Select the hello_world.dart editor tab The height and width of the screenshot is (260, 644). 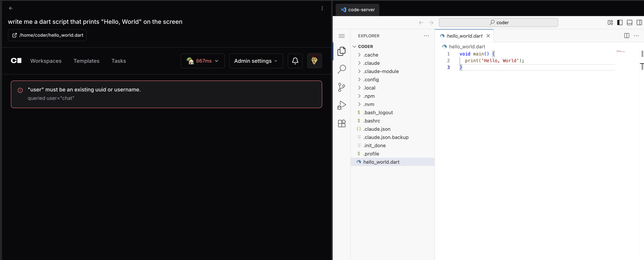pos(464,36)
